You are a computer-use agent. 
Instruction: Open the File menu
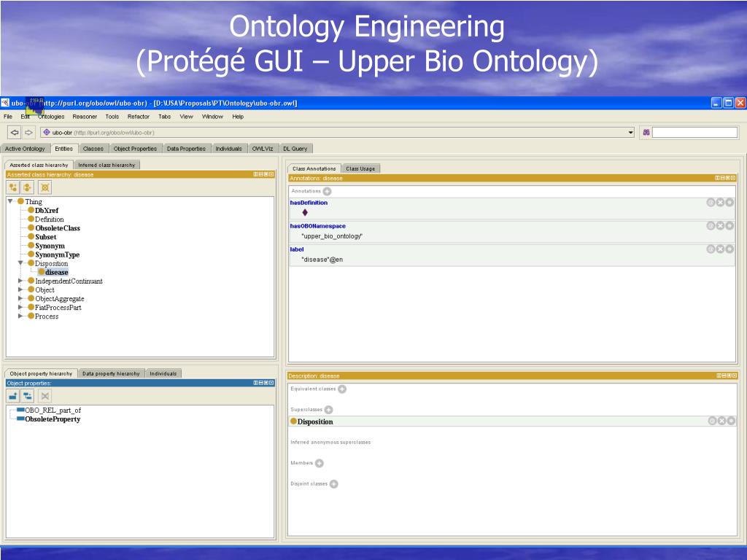tap(8, 117)
